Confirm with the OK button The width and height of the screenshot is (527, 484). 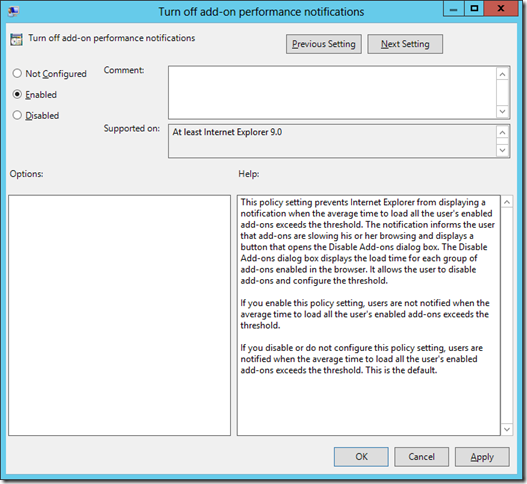(361, 457)
